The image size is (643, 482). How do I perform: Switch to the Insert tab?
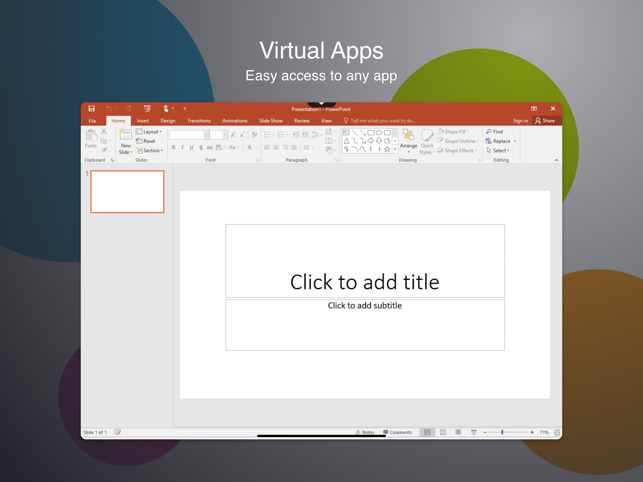tap(143, 121)
